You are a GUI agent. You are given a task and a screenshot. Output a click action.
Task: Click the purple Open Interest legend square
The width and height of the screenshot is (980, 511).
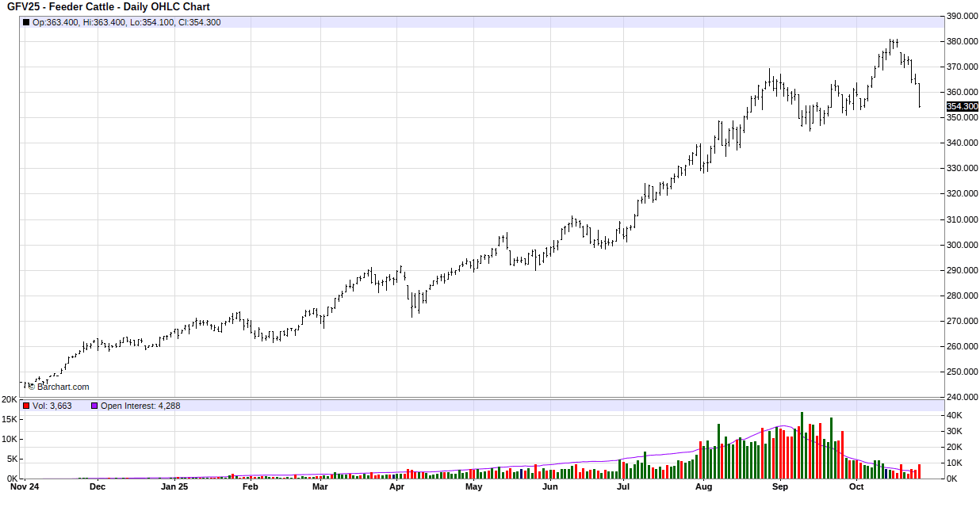94,406
